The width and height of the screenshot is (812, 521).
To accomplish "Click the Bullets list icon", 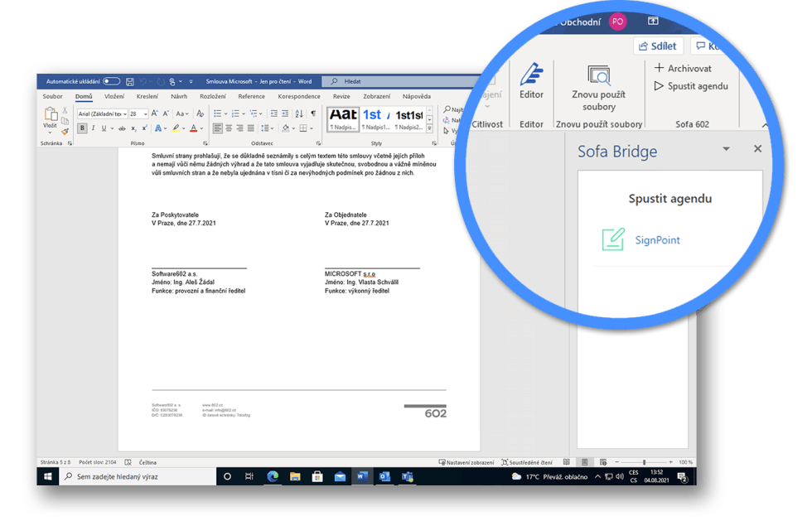I will 217,113.
